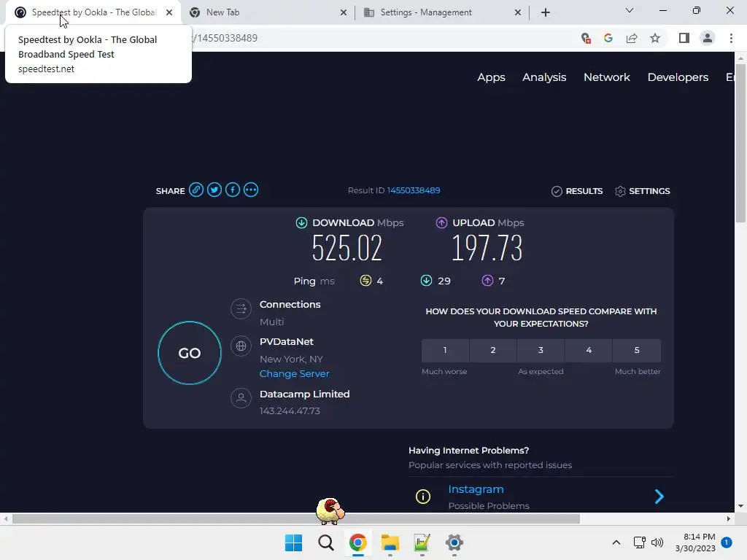
Task: Open Chrome three-dot menu
Action: click(x=731, y=38)
